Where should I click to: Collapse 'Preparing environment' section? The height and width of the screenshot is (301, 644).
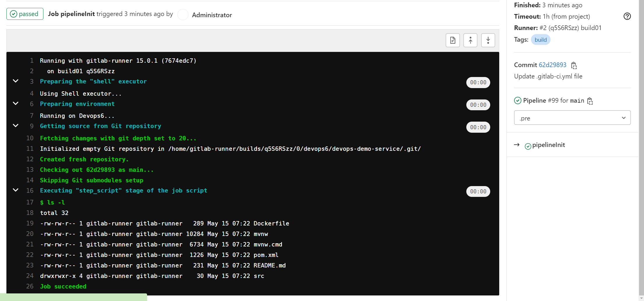(x=16, y=103)
